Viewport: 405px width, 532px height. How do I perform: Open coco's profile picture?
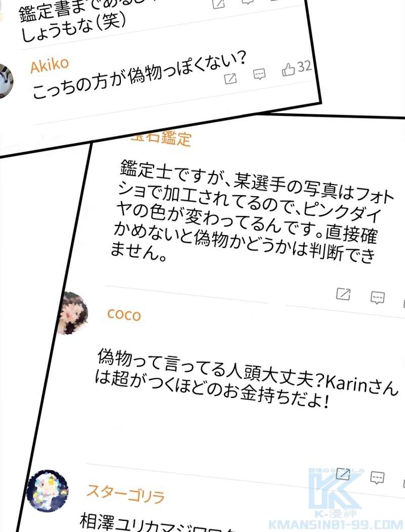[73, 313]
